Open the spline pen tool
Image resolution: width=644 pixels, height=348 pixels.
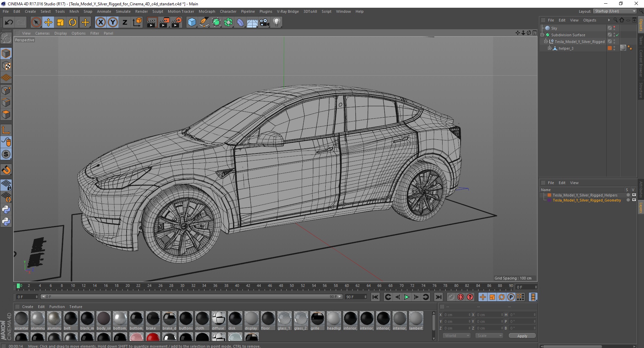pyautogui.click(x=204, y=23)
